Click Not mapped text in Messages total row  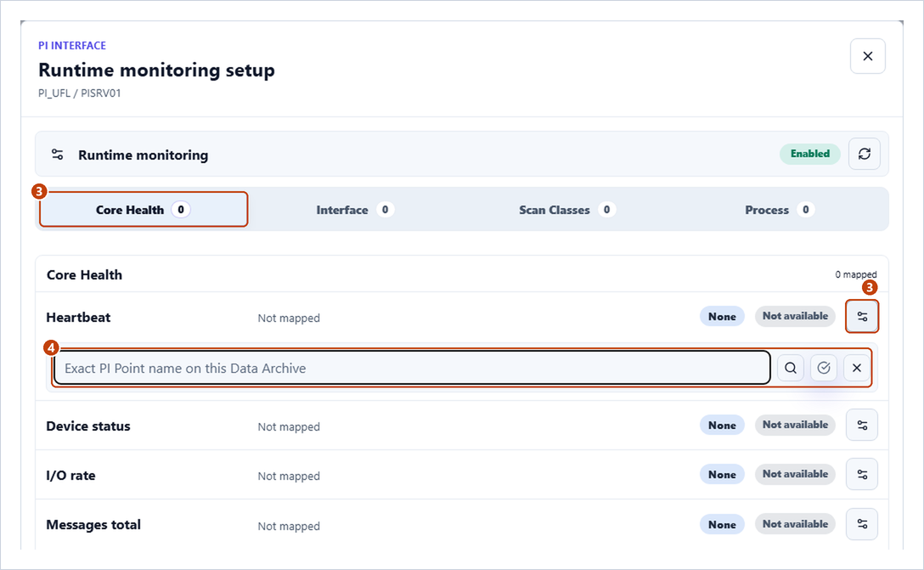point(289,527)
